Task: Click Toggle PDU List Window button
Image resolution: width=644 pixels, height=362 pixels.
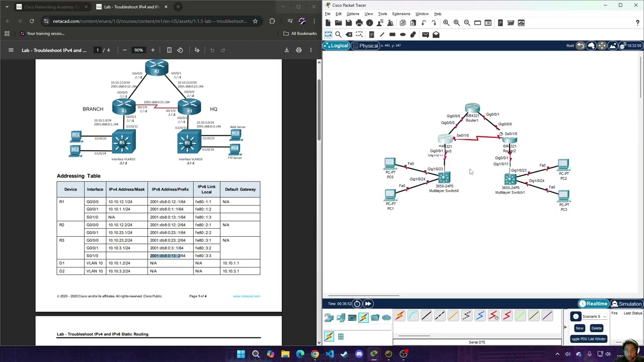Action: [588, 339]
